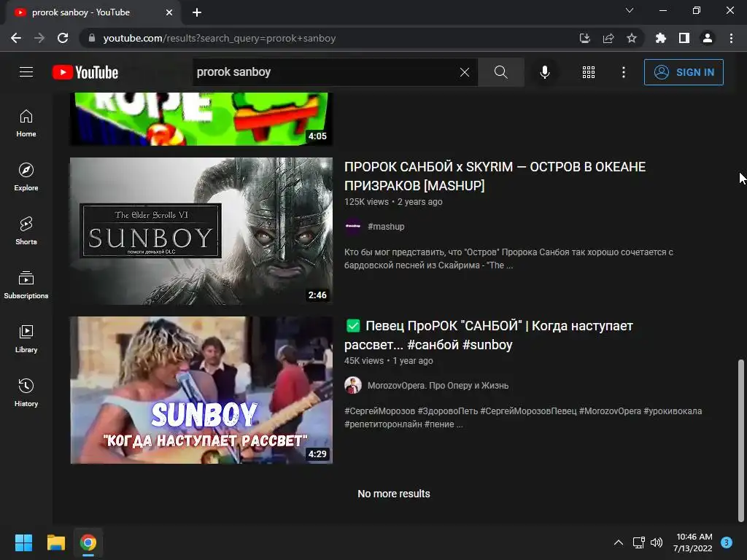The image size is (747, 560).
Task: Open the Chrome profile icon
Action: click(x=707, y=38)
